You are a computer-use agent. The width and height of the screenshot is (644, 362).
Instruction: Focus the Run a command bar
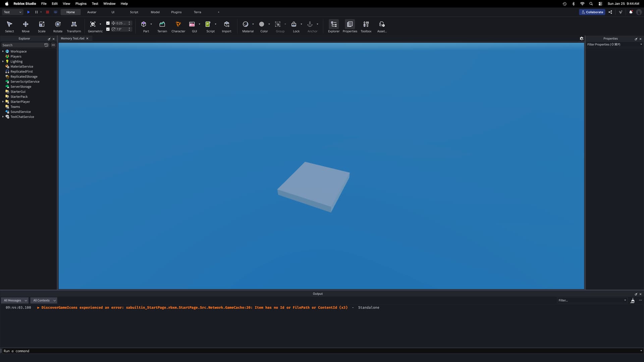[320, 351]
